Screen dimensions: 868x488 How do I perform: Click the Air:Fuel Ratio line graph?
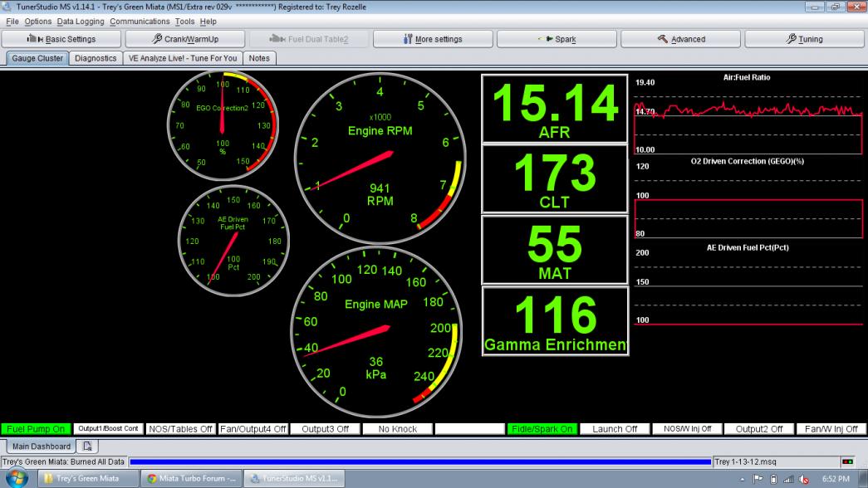coord(748,117)
